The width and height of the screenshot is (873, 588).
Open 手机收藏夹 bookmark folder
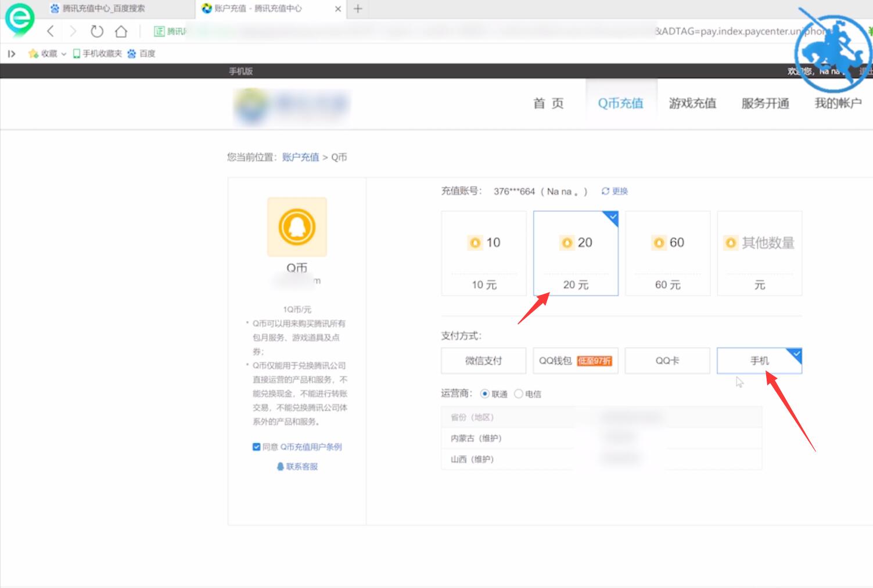[97, 53]
